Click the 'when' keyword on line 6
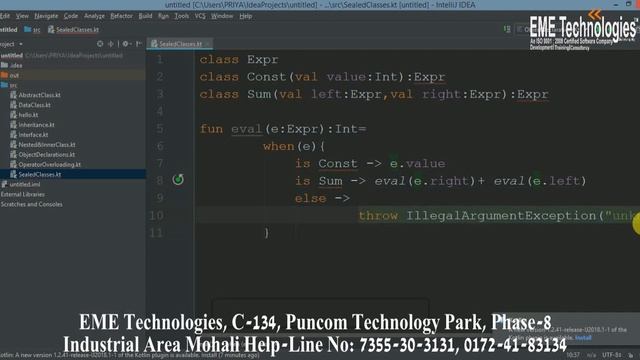 click(x=279, y=147)
